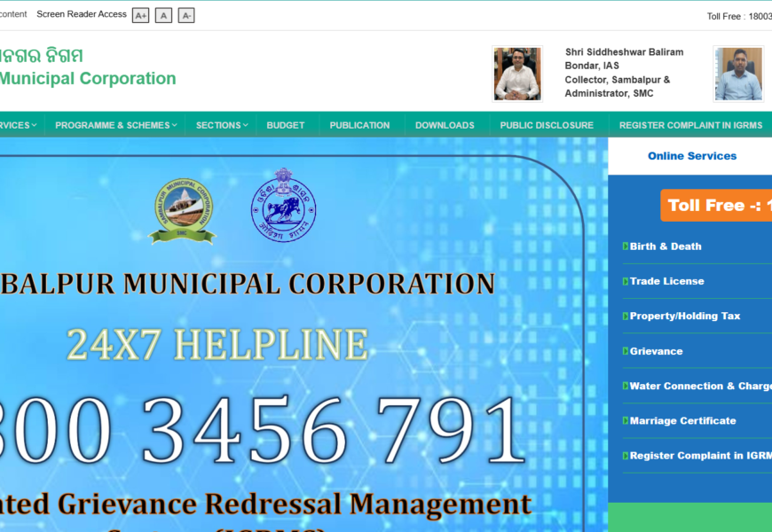The width and height of the screenshot is (772, 532).
Task: Click the Collector's photo thumbnail
Action: tap(517, 74)
